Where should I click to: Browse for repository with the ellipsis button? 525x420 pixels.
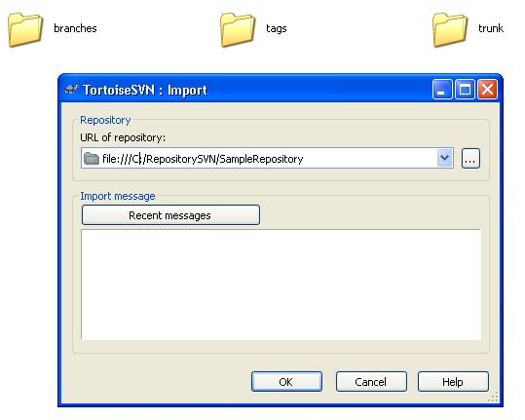(x=470, y=158)
